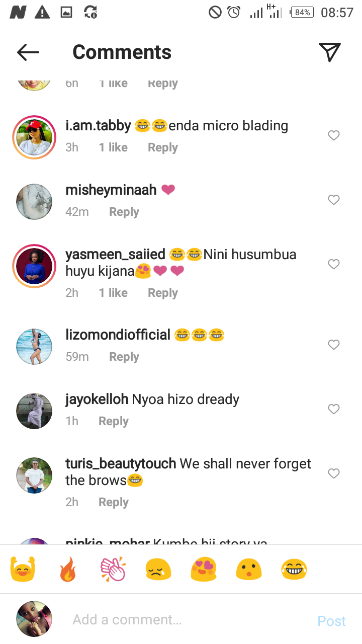Open the paper plane share icon
Image resolution: width=362 pixels, height=644 pixels.
(330, 52)
